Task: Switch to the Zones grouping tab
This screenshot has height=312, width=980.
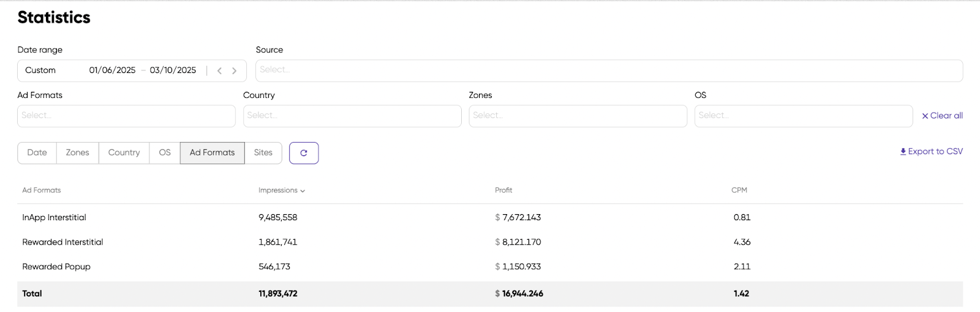Action: tap(77, 153)
